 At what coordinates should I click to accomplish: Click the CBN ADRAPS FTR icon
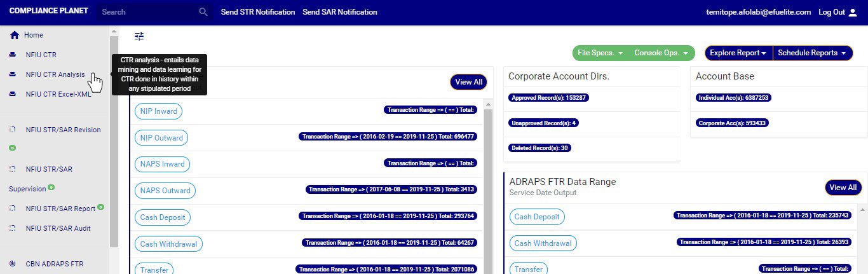point(13,264)
